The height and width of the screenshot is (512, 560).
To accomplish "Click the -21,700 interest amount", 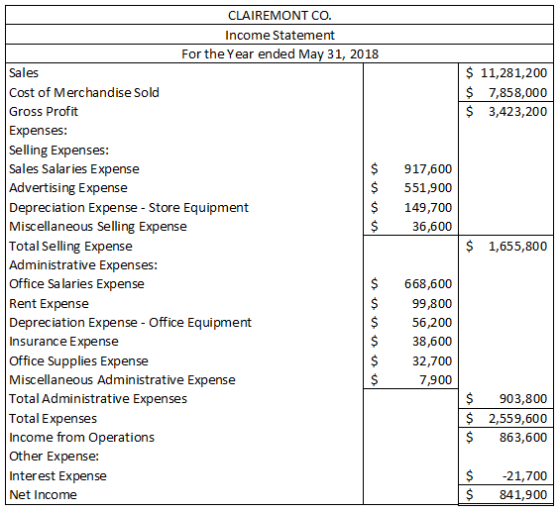I will coord(525,476).
